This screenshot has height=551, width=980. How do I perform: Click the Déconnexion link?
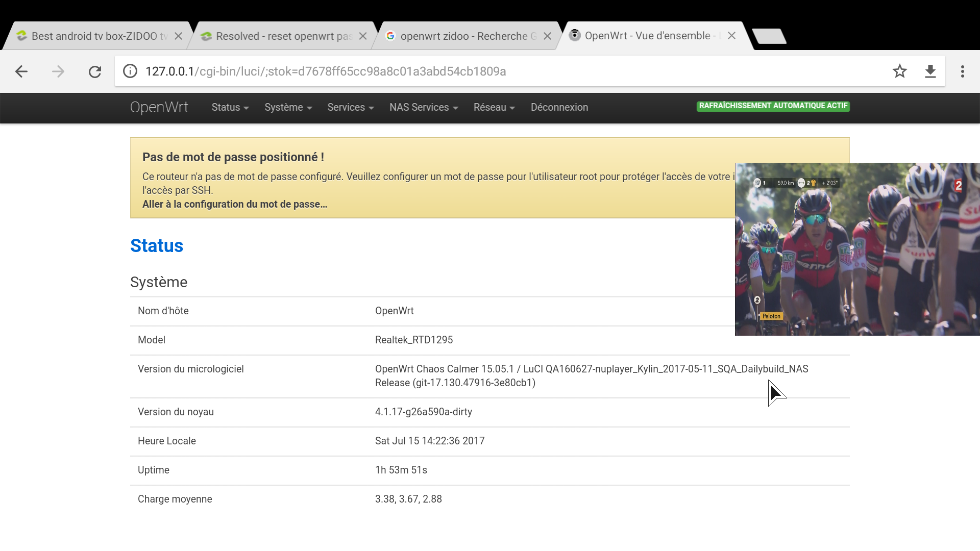coord(559,108)
